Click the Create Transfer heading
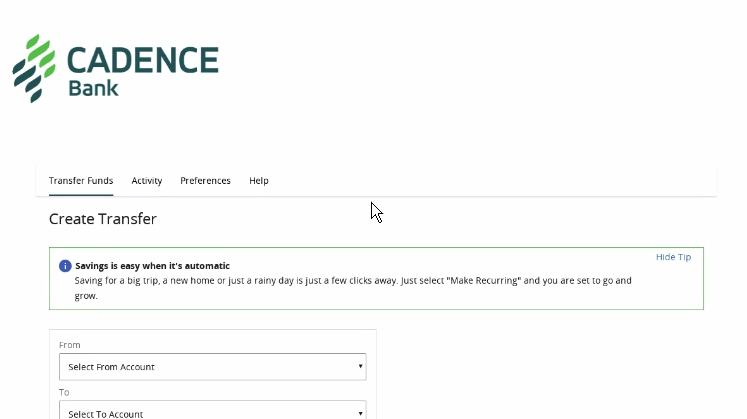Image resolution: width=747 pixels, height=419 pixels. (103, 219)
